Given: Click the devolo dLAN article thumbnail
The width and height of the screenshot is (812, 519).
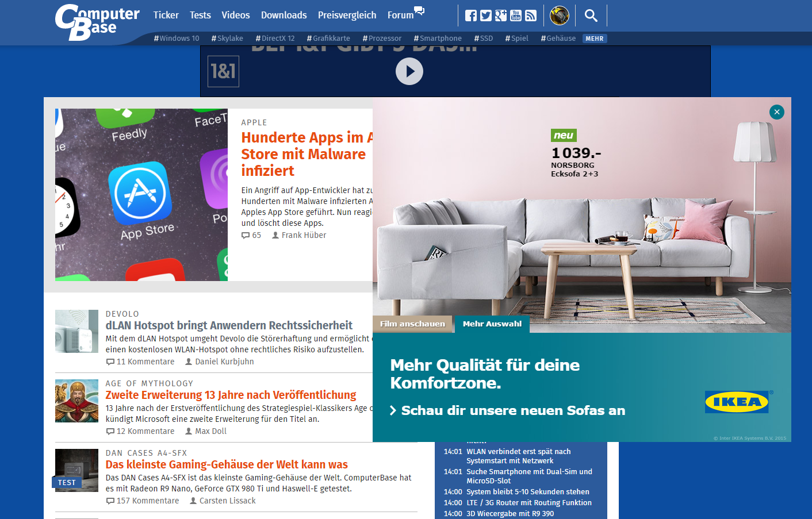Looking at the screenshot, I should tap(76, 331).
